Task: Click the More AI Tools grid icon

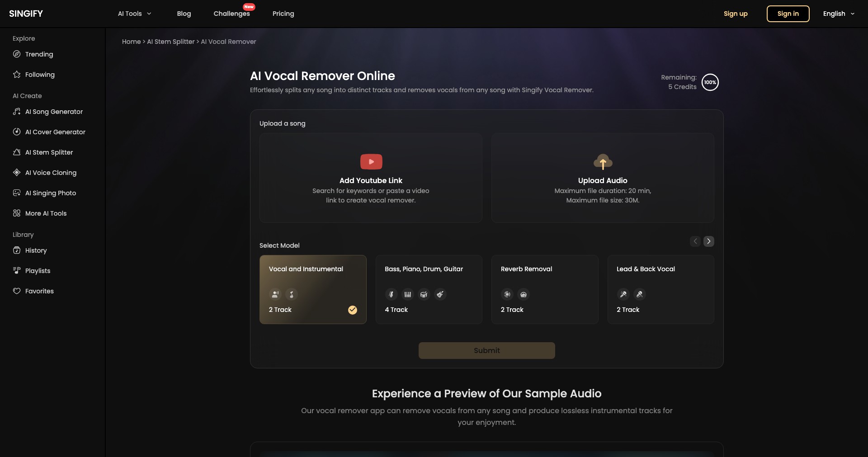Action: pos(17,213)
